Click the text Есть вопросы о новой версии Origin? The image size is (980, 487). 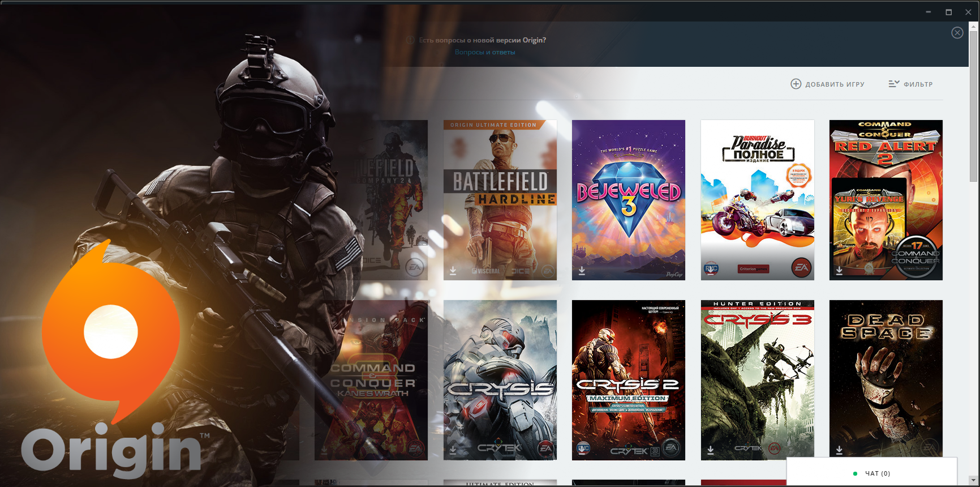(x=482, y=40)
